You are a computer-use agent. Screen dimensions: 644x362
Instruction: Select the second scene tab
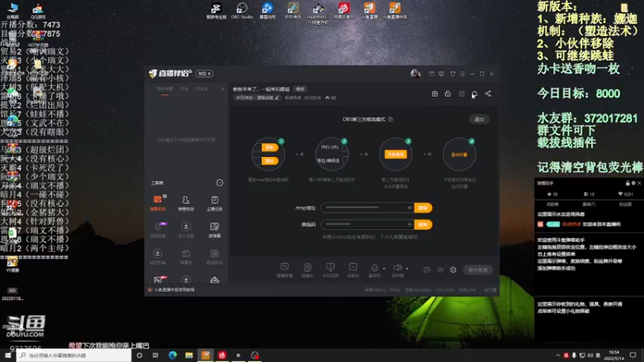(x=184, y=89)
